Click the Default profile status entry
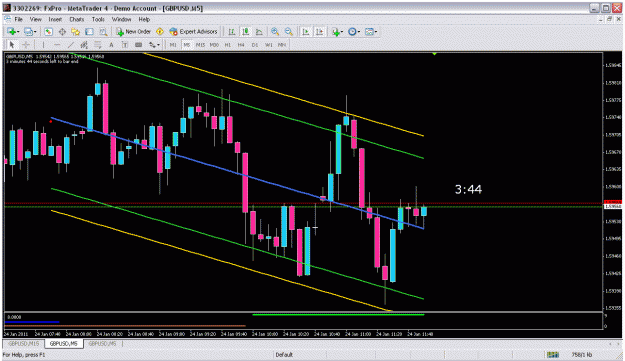625x361 pixels. point(284,355)
